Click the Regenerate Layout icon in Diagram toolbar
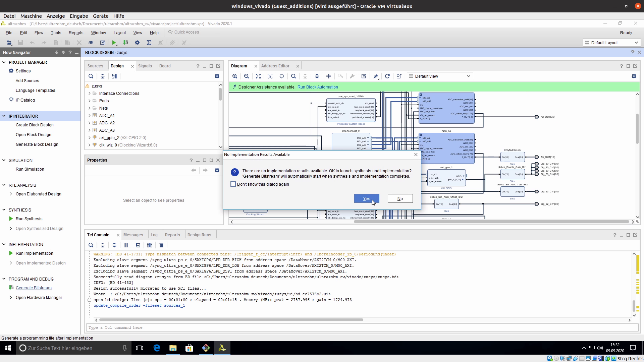 (387, 76)
